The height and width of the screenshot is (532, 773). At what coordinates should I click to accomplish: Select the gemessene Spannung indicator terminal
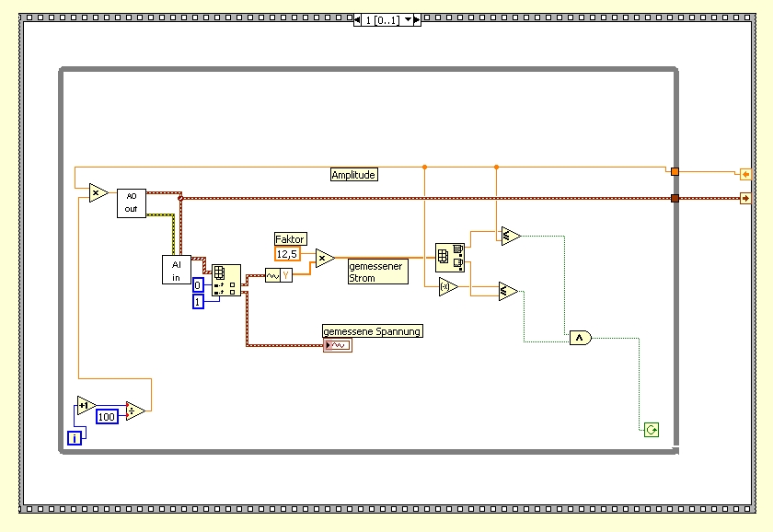338,345
